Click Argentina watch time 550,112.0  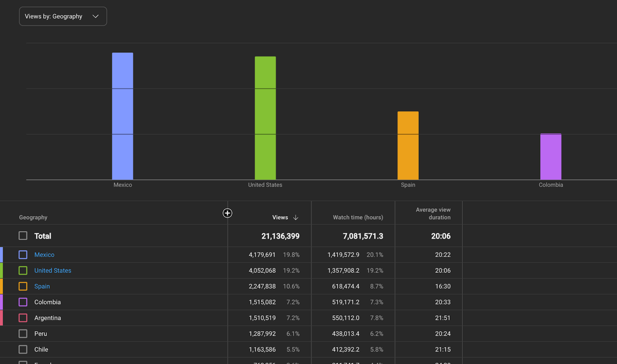346,318
